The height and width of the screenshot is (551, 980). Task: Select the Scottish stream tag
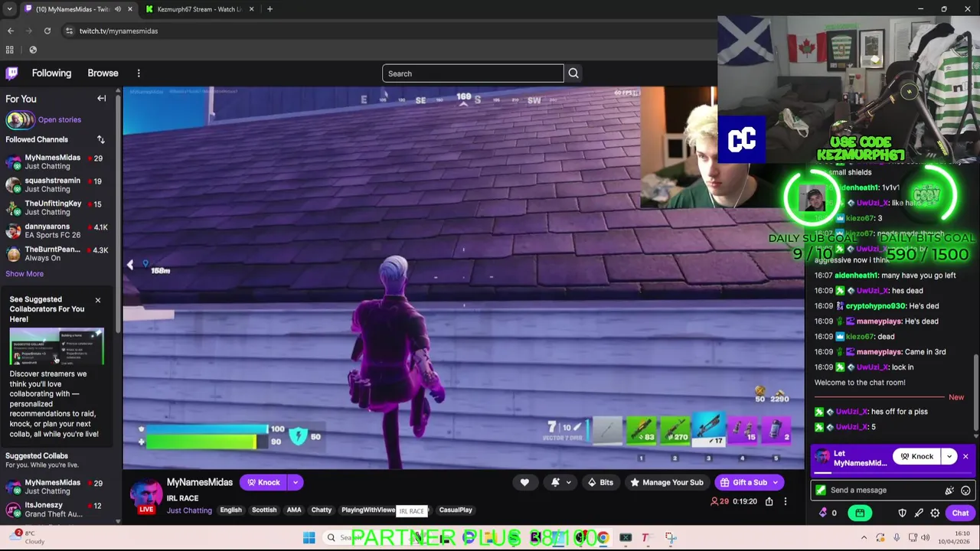264,510
